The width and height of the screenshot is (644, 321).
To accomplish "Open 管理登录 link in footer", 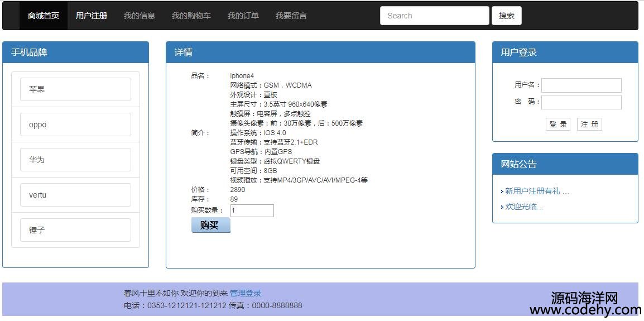I will [245, 293].
